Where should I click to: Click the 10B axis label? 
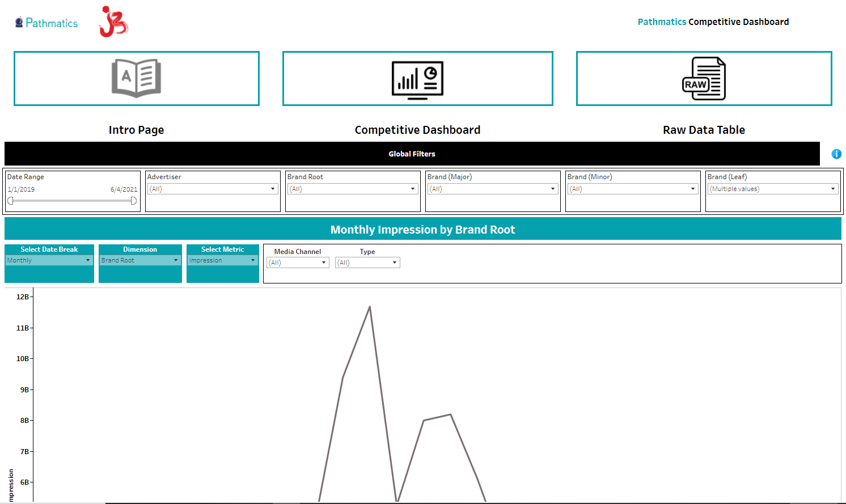(23, 358)
